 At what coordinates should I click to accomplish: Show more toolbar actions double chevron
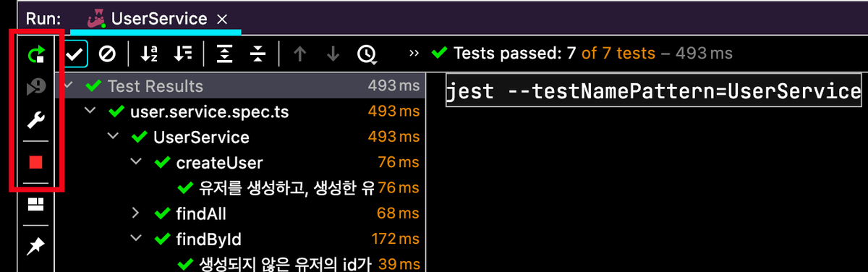click(414, 53)
